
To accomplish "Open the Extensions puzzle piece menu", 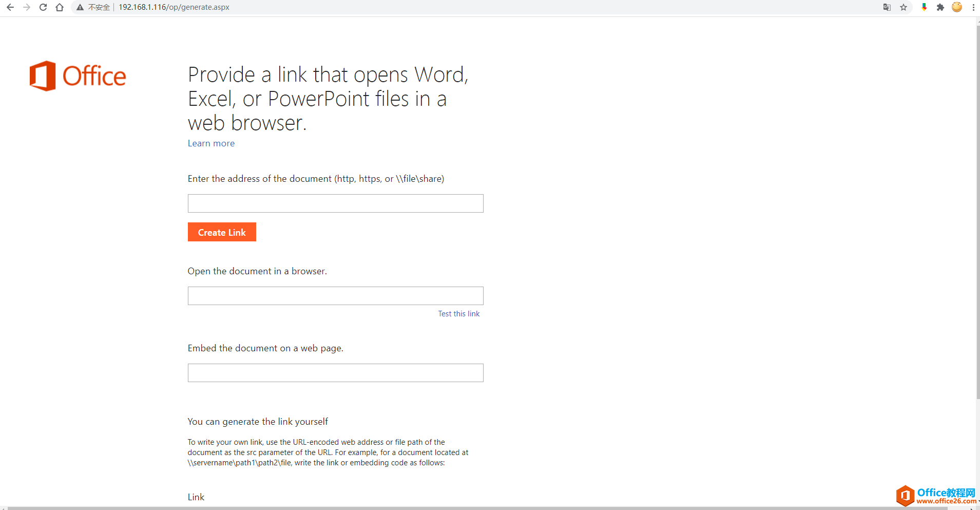I will click(940, 7).
